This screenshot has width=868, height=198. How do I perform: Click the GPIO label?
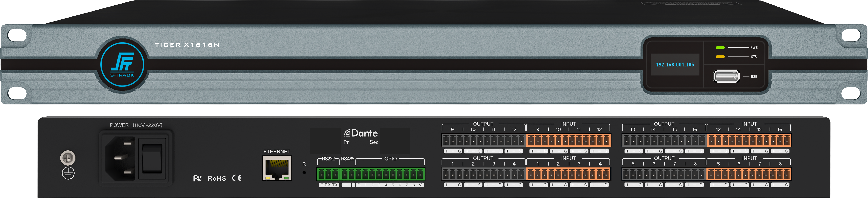pyautogui.click(x=391, y=159)
